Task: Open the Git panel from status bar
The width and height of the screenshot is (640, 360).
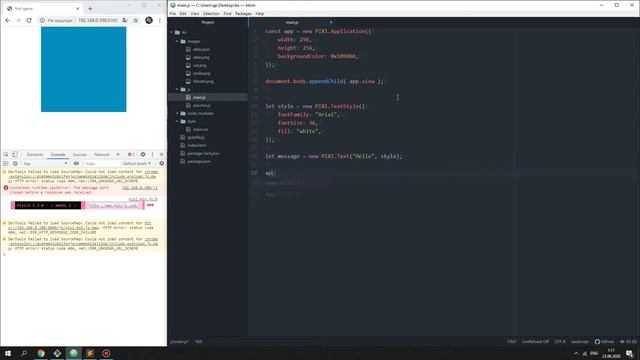Action: (628, 342)
